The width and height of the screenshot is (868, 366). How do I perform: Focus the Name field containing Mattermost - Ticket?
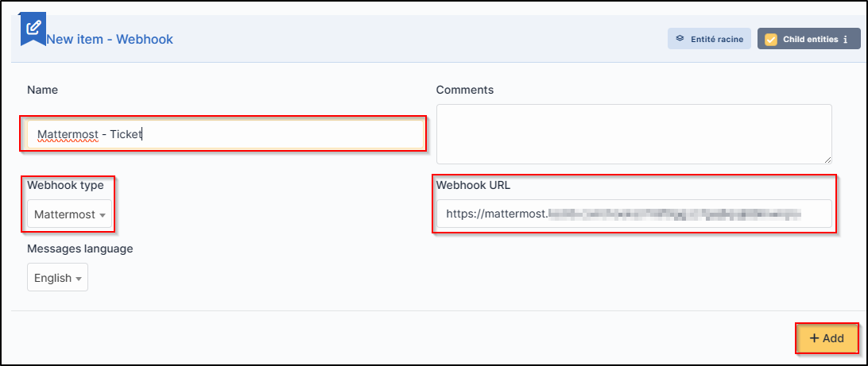(x=224, y=134)
